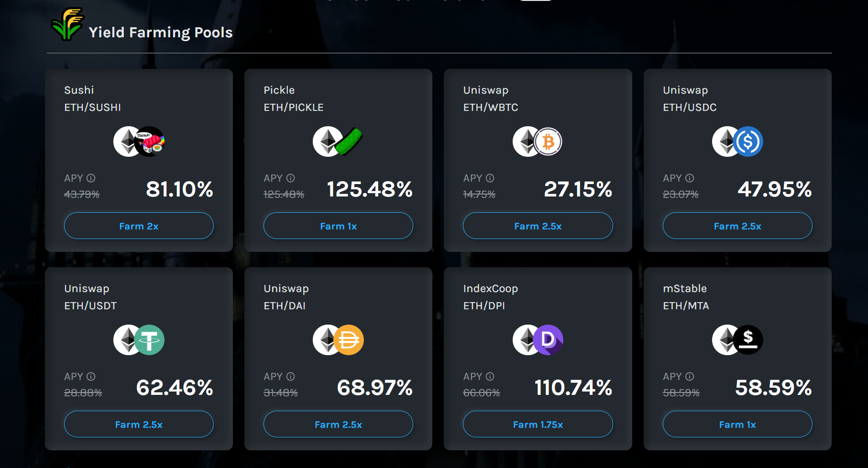This screenshot has height=468, width=868.
Task: Click the green pickle token icon
Action: tap(349, 141)
